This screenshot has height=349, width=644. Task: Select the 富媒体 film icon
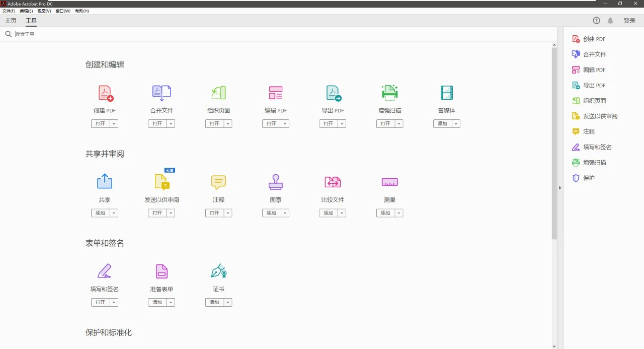[446, 93]
